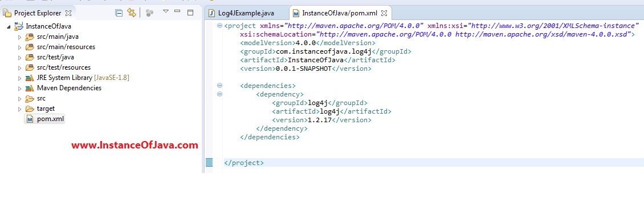Image resolution: width=644 pixels, height=209 pixels.
Task: Expand src/main/resources folder arrow
Action: [x=19, y=47]
